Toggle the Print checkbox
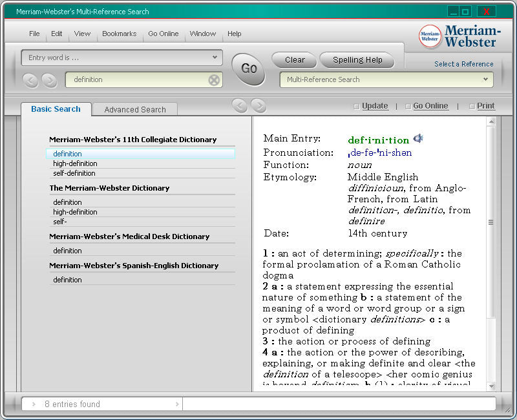The width and height of the screenshot is (517, 420). (x=472, y=107)
